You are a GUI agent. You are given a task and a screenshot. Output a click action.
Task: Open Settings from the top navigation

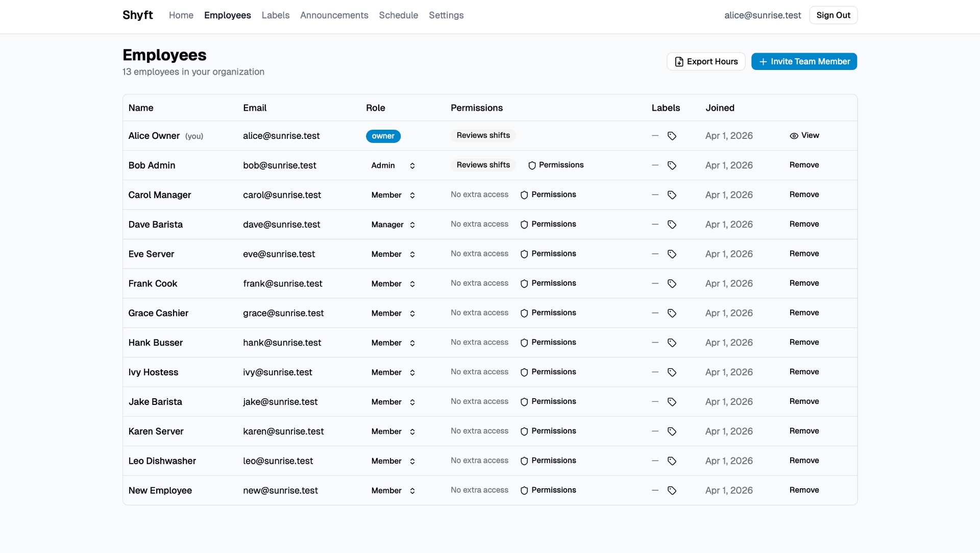446,15
